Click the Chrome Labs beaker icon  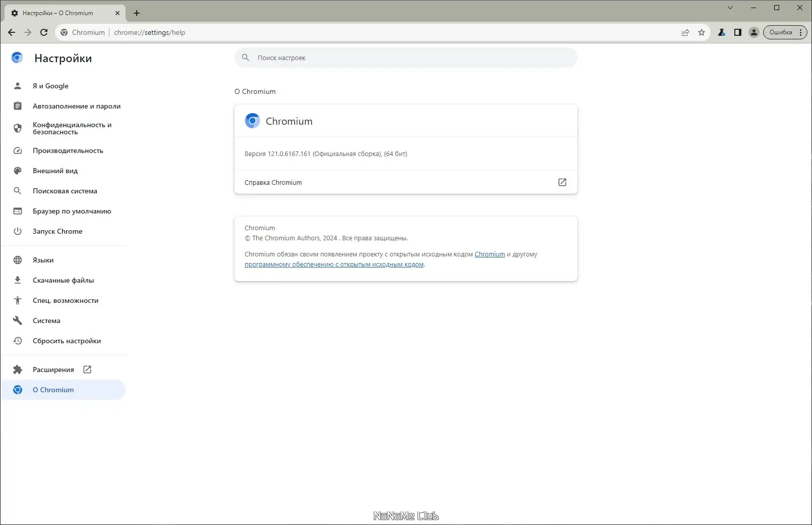[721, 32]
